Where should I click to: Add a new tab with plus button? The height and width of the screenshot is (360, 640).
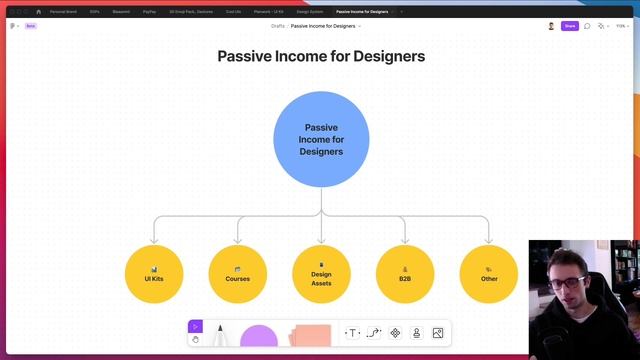402,12
